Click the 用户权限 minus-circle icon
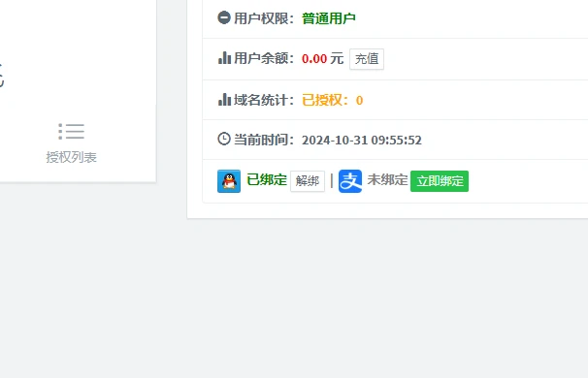The height and width of the screenshot is (378, 588). (x=224, y=17)
